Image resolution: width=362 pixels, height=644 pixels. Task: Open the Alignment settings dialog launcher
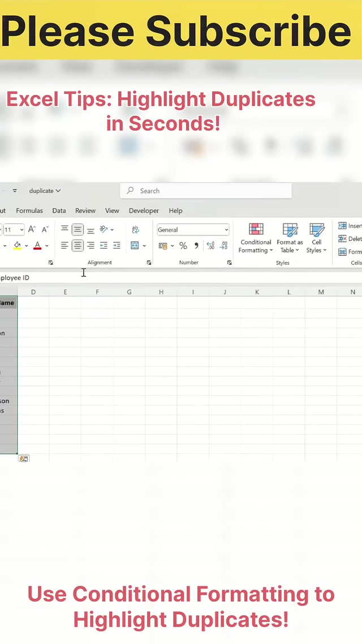(x=149, y=263)
